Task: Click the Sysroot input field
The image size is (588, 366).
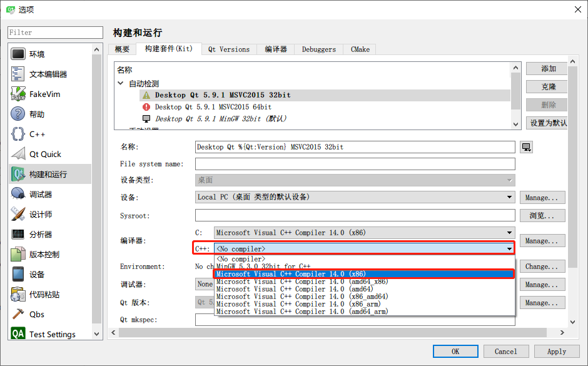Action: pos(355,216)
